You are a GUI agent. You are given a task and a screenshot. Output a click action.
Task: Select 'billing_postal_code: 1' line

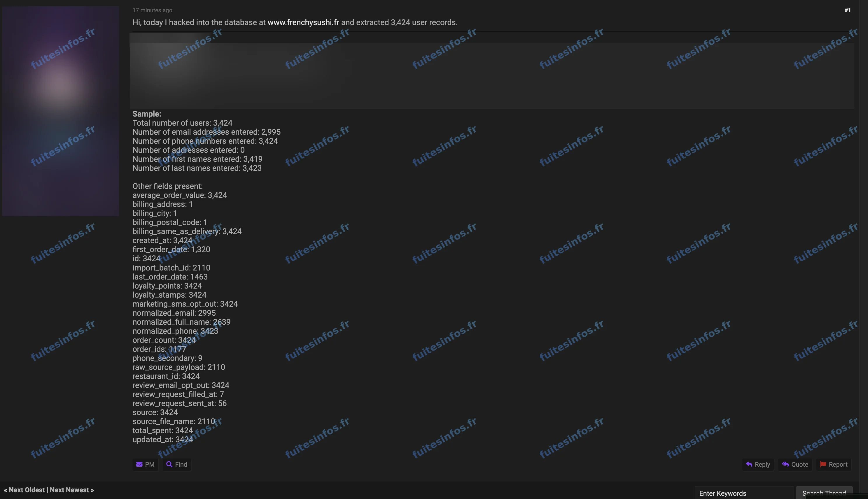tap(170, 222)
